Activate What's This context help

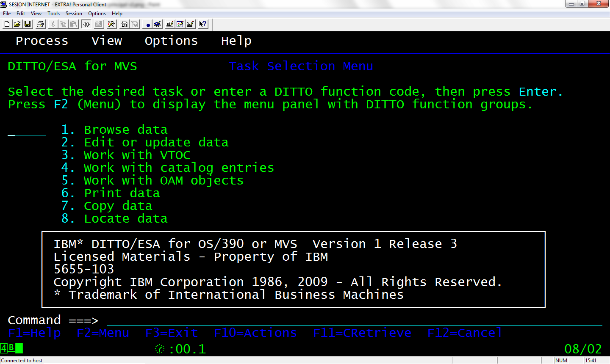[203, 24]
